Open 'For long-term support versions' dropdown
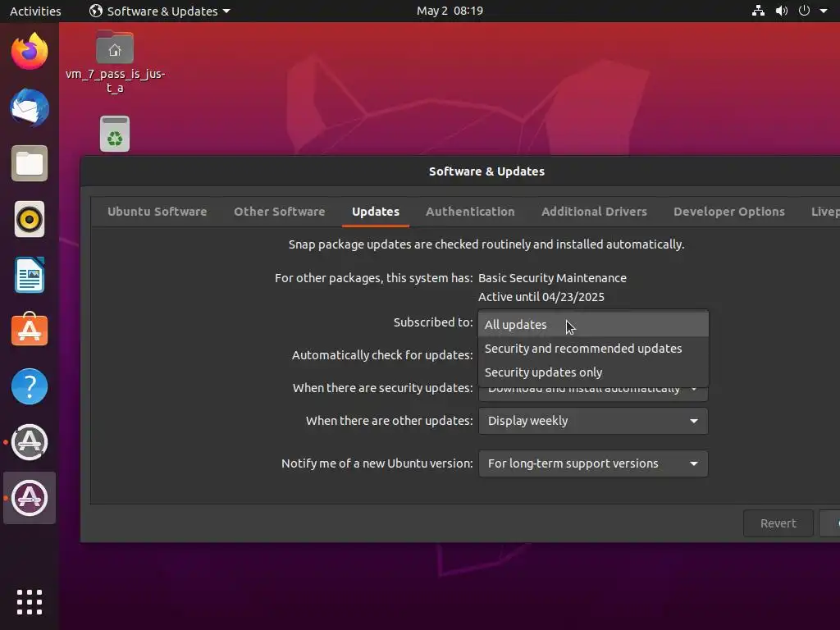 [593, 464]
